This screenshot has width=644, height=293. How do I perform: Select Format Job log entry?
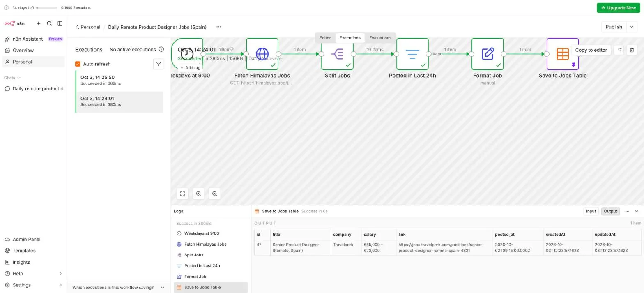click(211, 277)
